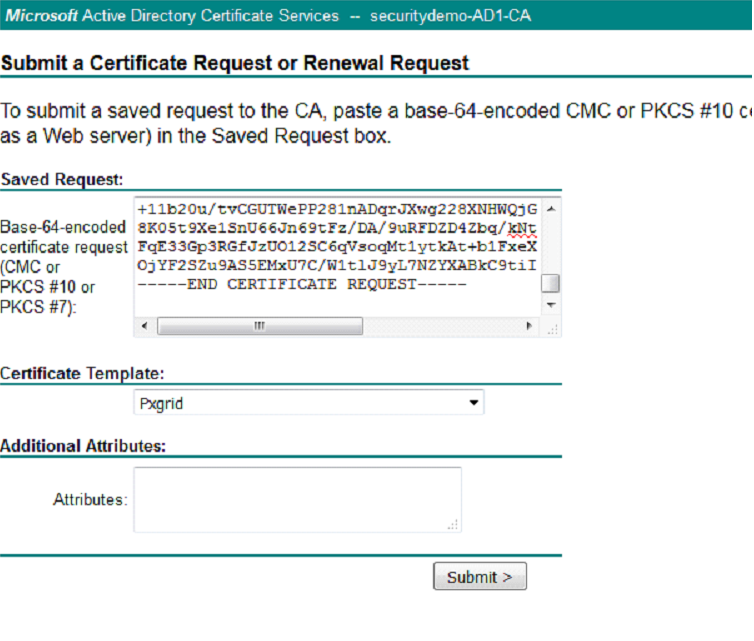
Task: Click the END CERTIFICATE REQUEST line
Action: coord(302,284)
